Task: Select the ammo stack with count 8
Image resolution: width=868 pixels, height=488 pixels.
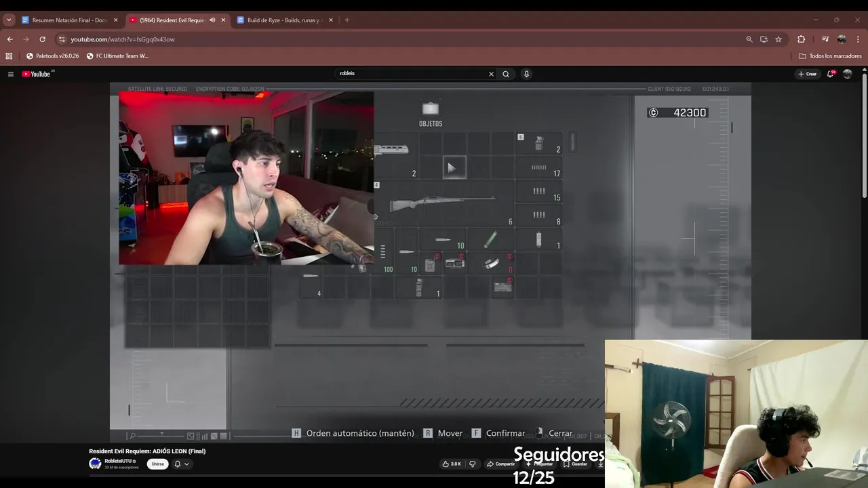Action: click(x=539, y=216)
